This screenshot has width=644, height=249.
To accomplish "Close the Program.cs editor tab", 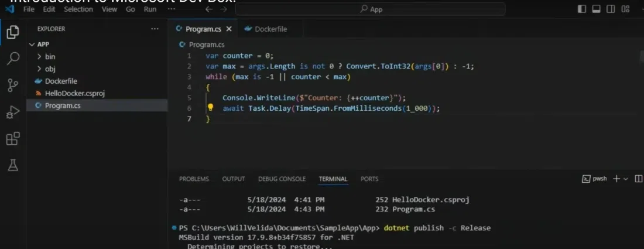I will coord(229,29).
